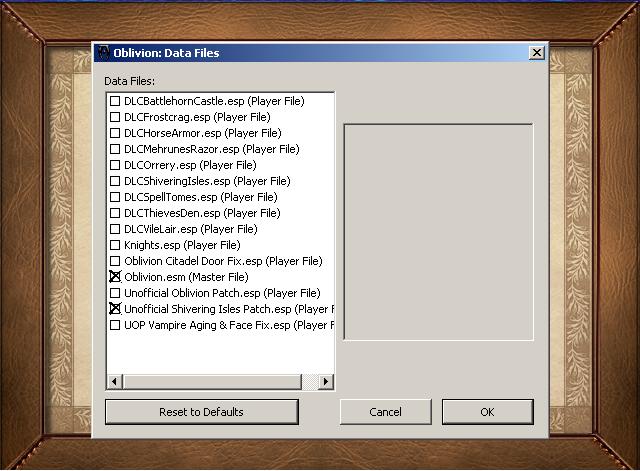The image size is (640, 471).
Task: Disable Unofficial Shivering Isles Patch checkbox
Action: click(x=115, y=309)
